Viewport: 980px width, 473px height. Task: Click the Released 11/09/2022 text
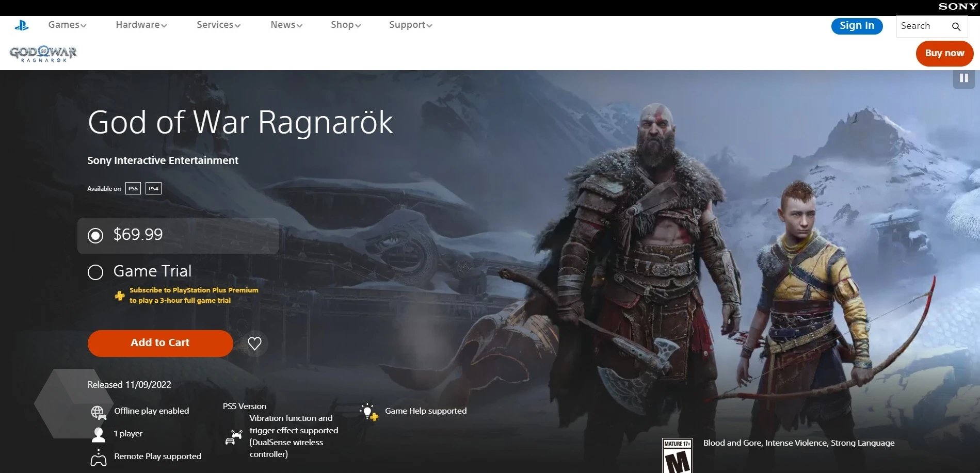pyautogui.click(x=129, y=385)
